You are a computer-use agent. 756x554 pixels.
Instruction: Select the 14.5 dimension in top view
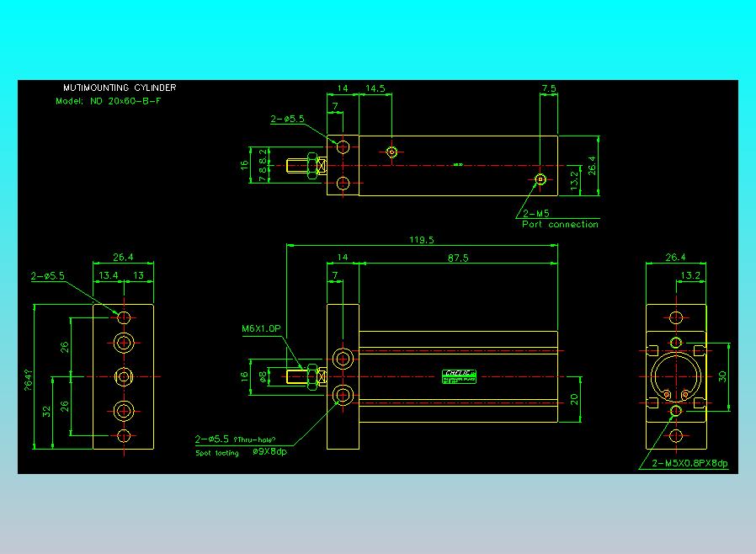pyautogui.click(x=375, y=88)
